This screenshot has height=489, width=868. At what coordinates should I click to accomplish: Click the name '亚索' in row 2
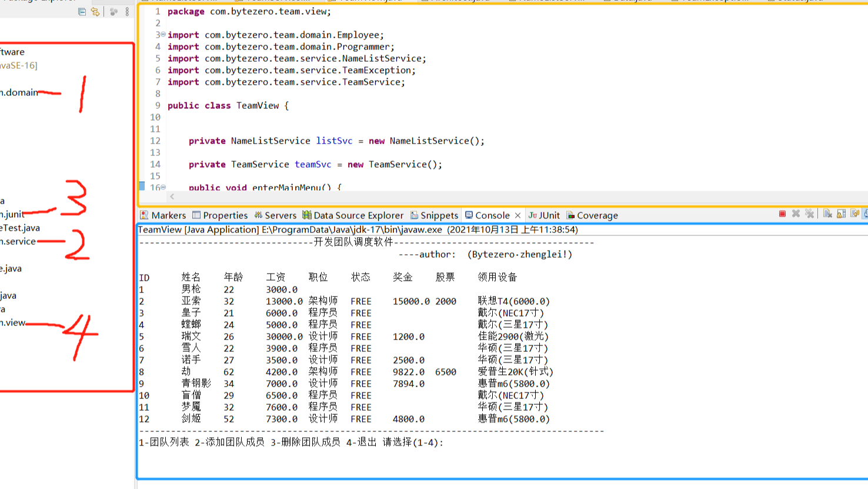tap(191, 301)
